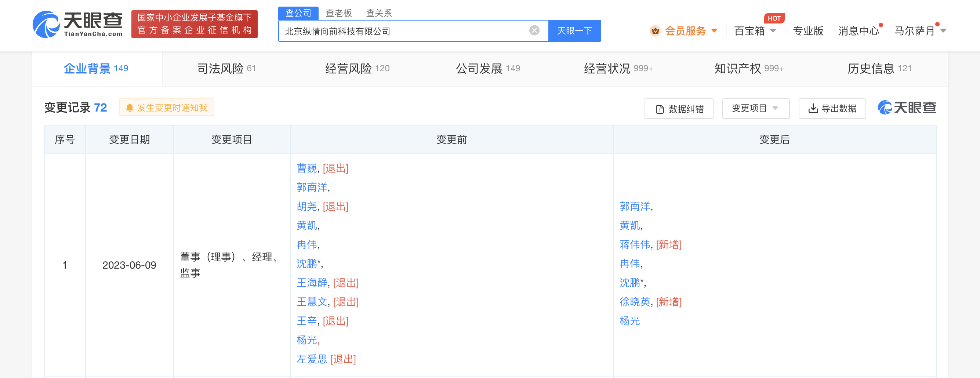
Task: Open 王辛 profile link in 变更前
Action: coord(306,321)
